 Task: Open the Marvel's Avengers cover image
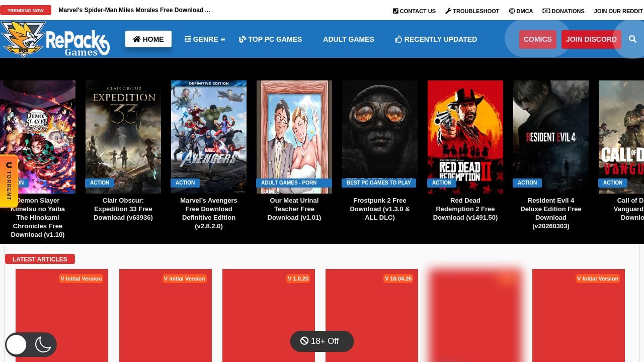tap(209, 137)
